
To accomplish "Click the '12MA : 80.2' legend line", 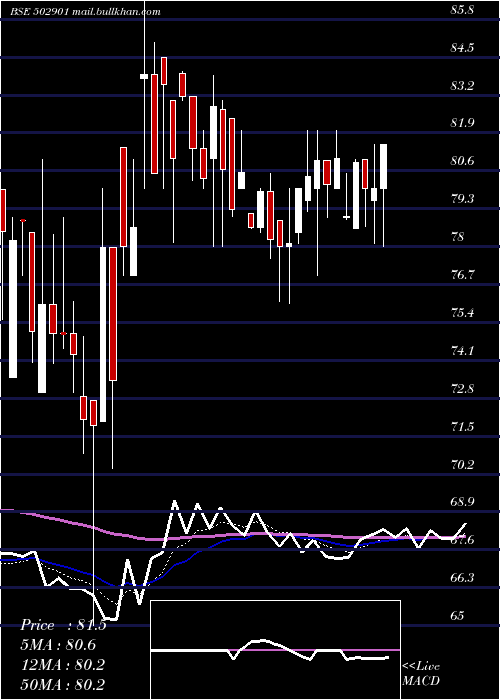I will pyautogui.click(x=63, y=665).
